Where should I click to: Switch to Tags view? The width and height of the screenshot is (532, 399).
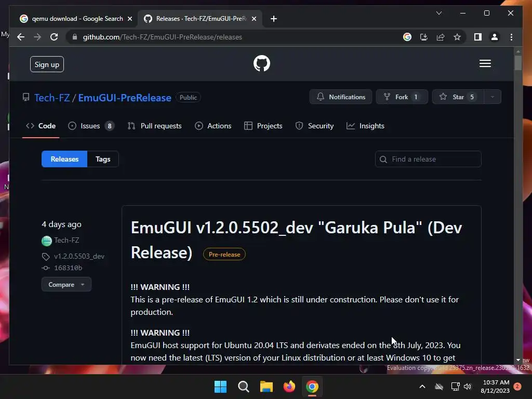pos(103,159)
